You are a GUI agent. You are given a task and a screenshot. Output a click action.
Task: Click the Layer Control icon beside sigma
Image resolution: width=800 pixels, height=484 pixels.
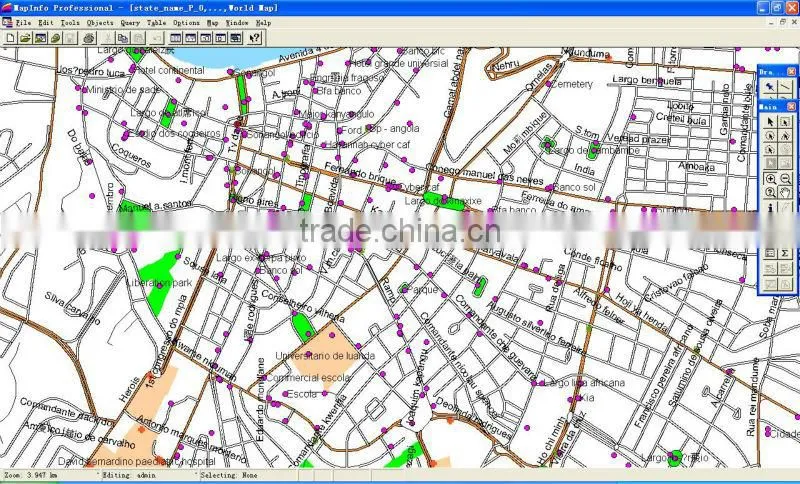770,253
